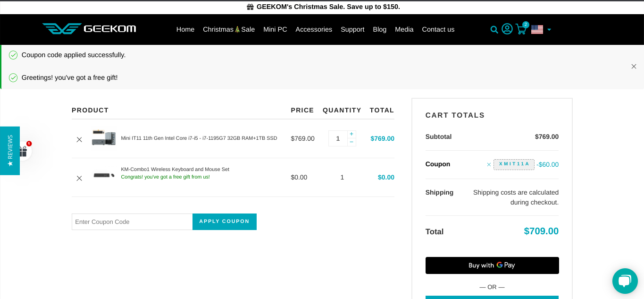This screenshot has width=644, height=299.
Task: Click the US flag country selector
Action: tap(537, 29)
